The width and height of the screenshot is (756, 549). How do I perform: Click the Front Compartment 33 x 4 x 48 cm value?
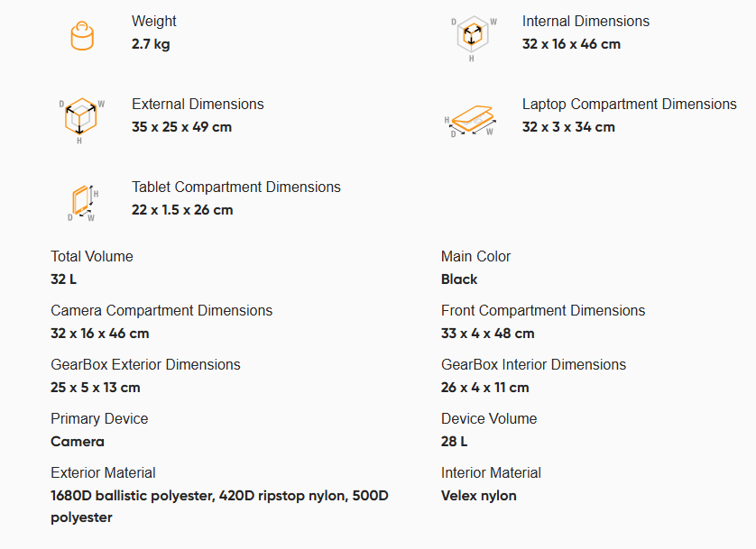(487, 334)
